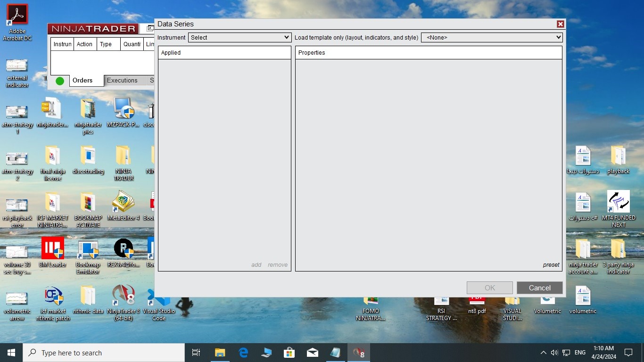Screen dimensions: 644x362
Task: Click the green connection status indicator
Action: 60,81
